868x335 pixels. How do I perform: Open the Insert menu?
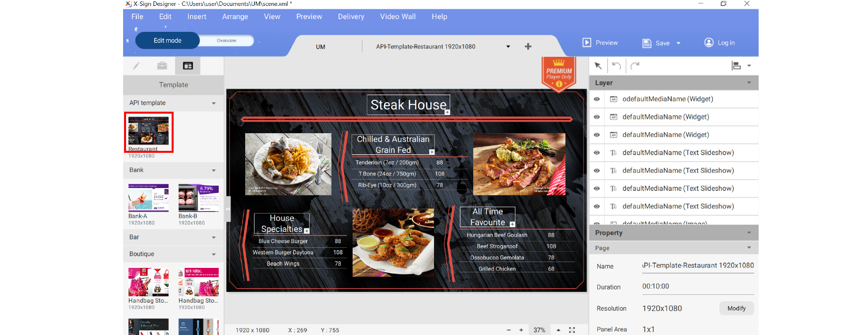tap(197, 17)
